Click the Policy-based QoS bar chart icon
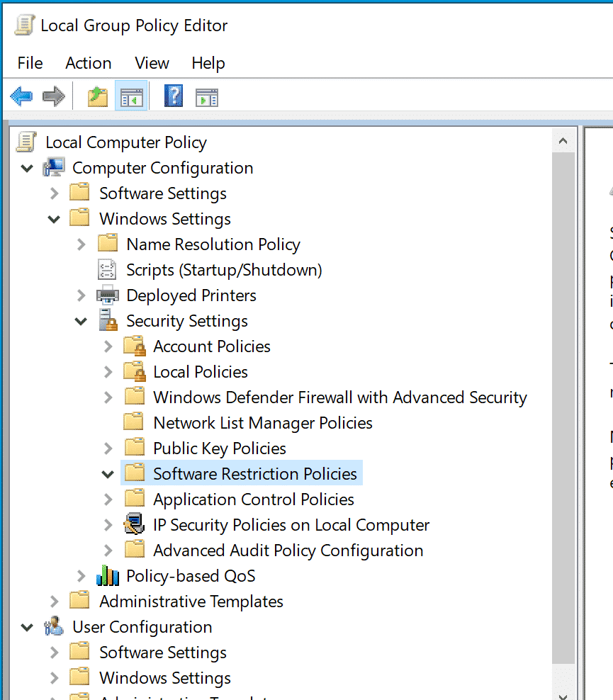613x700 pixels. [108, 576]
